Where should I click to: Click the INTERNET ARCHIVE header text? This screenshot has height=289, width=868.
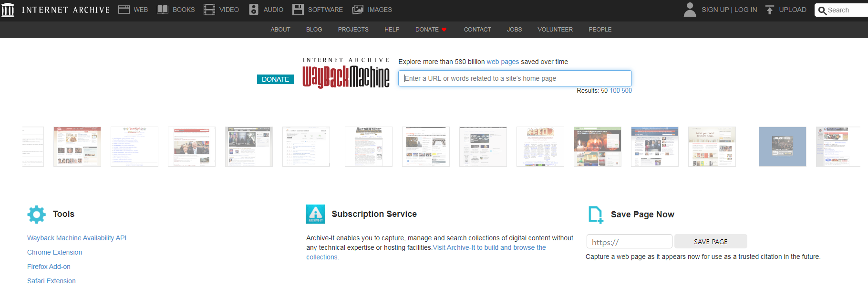pos(66,10)
